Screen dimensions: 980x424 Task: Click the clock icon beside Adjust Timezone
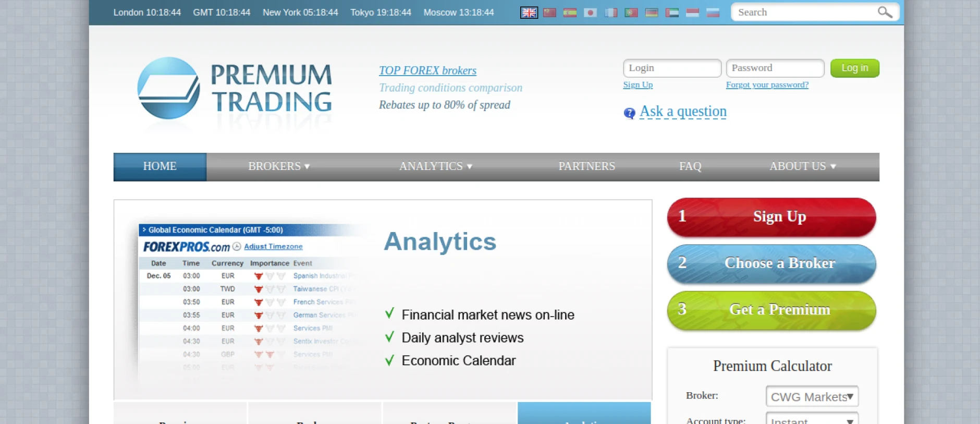click(x=237, y=247)
